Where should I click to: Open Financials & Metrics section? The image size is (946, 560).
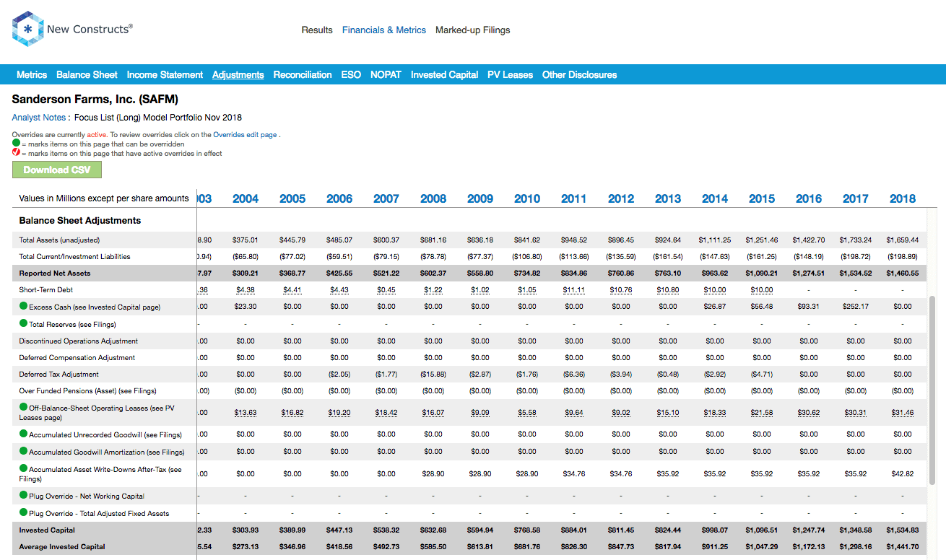click(384, 30)
